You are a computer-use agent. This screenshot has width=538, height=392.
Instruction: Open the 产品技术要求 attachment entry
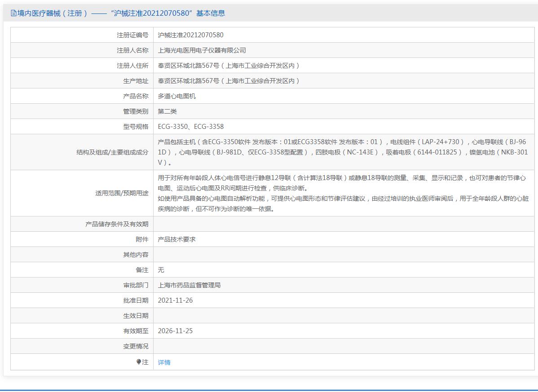point(176,239)
